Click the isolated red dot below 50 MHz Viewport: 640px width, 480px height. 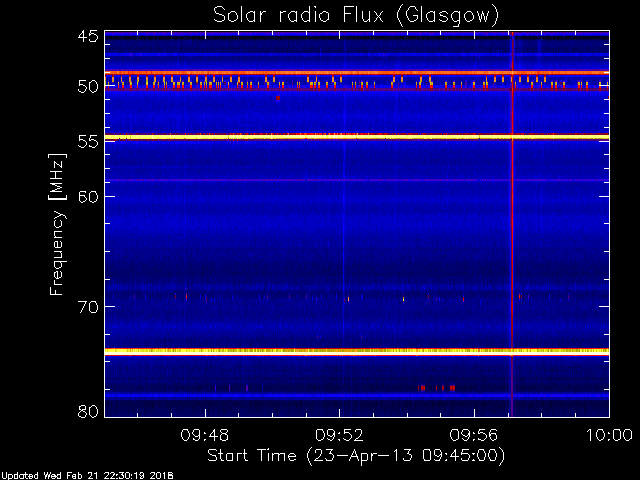point(278,98)
